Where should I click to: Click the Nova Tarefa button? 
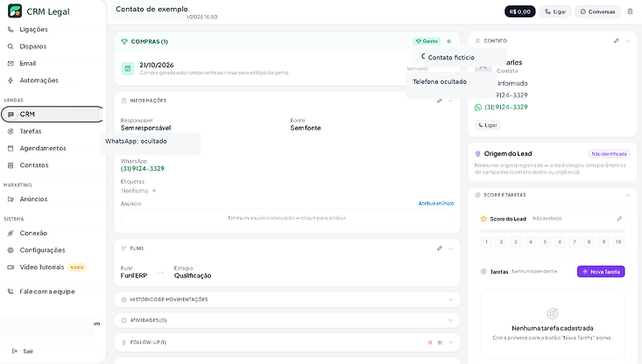pyautogui.click(x=601, y=271)
